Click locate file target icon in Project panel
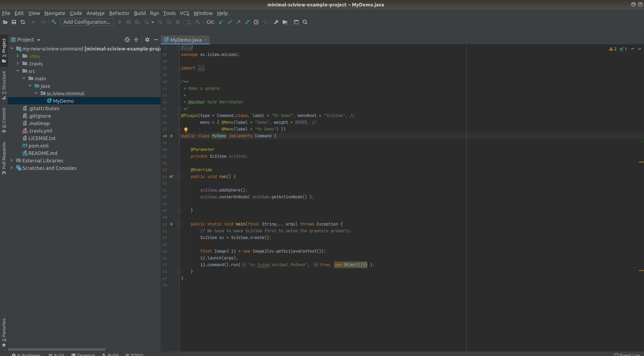 pyautogui.click(x=127, y=40)
